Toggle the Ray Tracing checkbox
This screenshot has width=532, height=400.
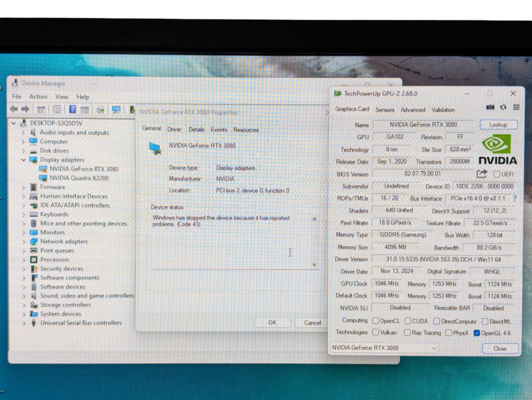pyautogui.click(x=407, y=333)
